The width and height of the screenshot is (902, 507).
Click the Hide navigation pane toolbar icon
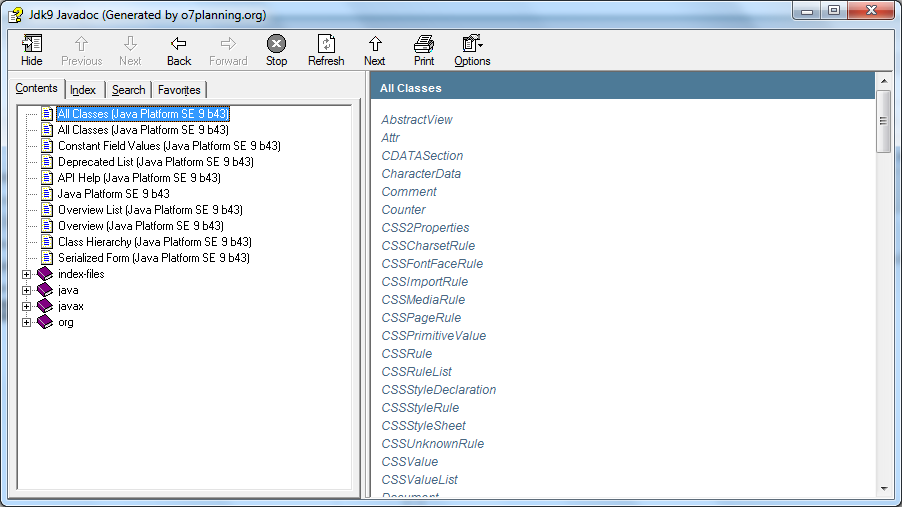[x=32, y=44]
